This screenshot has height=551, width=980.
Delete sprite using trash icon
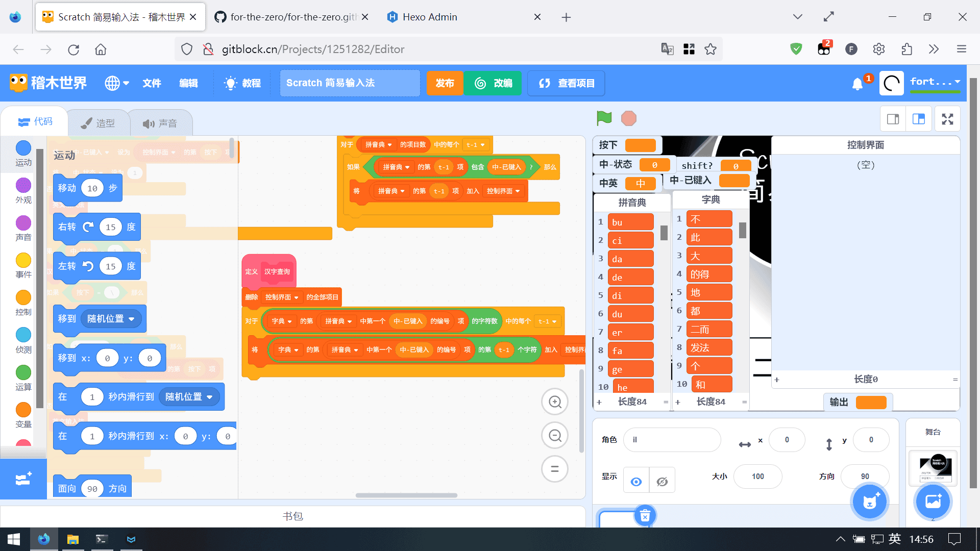point(645,516)
